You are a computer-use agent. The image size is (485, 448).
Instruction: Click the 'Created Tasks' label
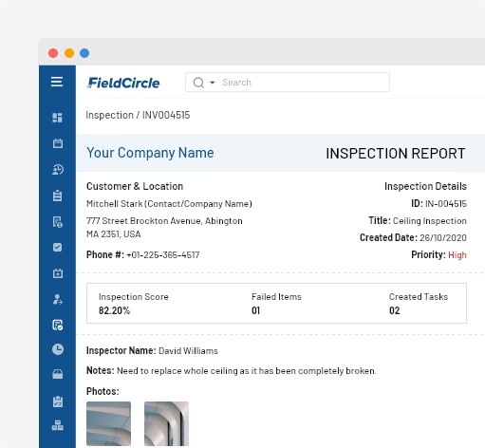click(419, 297)
